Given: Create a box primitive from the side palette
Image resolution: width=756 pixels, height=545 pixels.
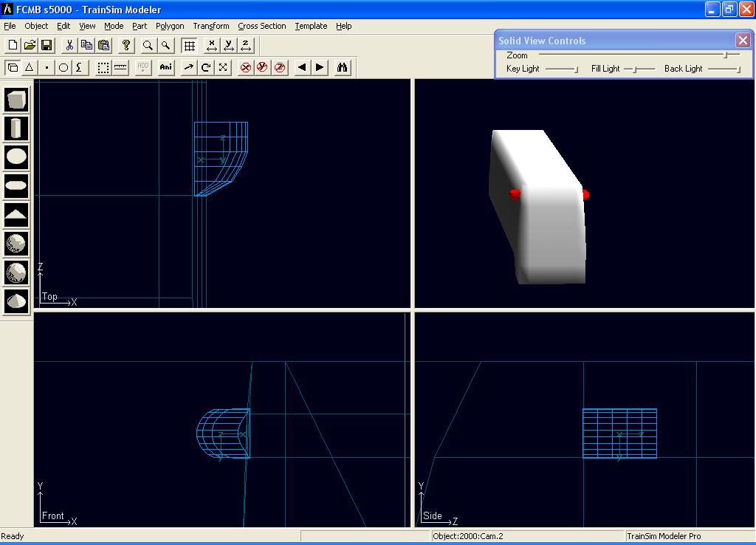Looking at the screenshot, I should [16, 100].
